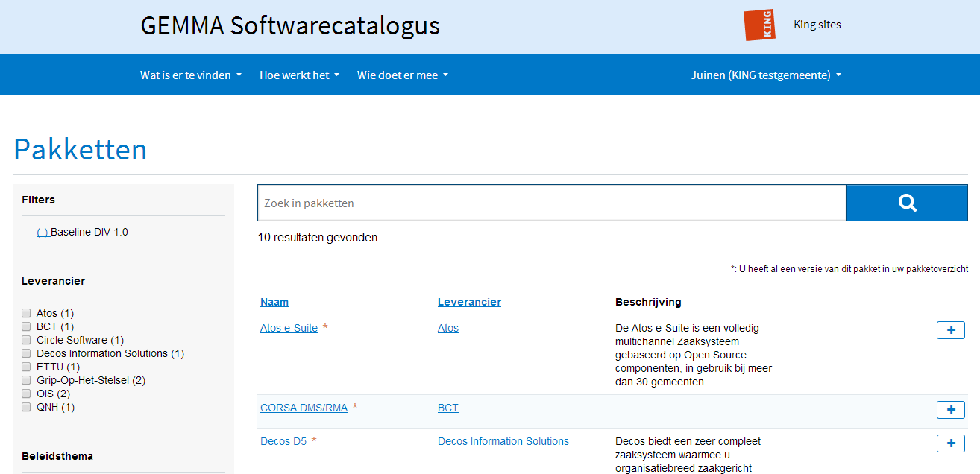
Task: Open the Atos supplier page
Action: [448, 328]
